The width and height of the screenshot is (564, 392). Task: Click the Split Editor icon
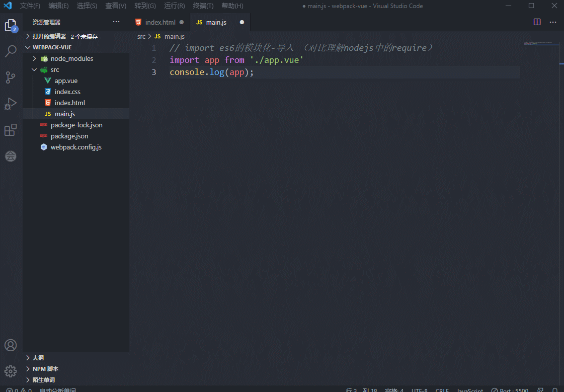(537, 22)
